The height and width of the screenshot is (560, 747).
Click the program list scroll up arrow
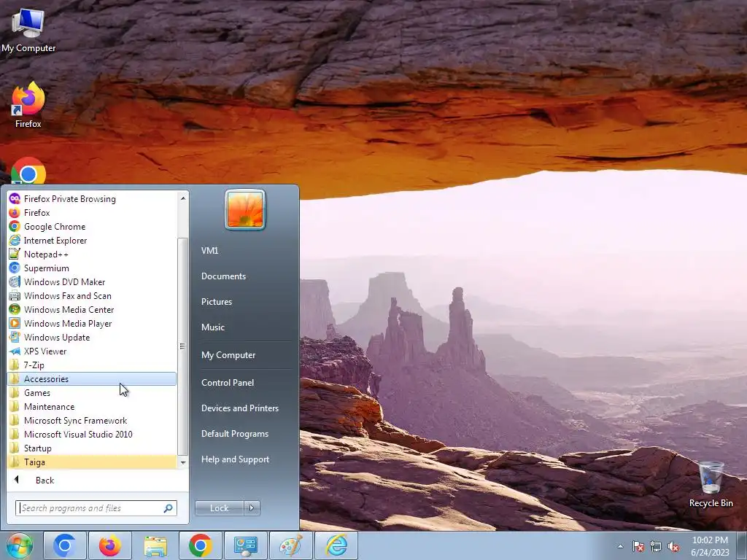coord(182,198)
